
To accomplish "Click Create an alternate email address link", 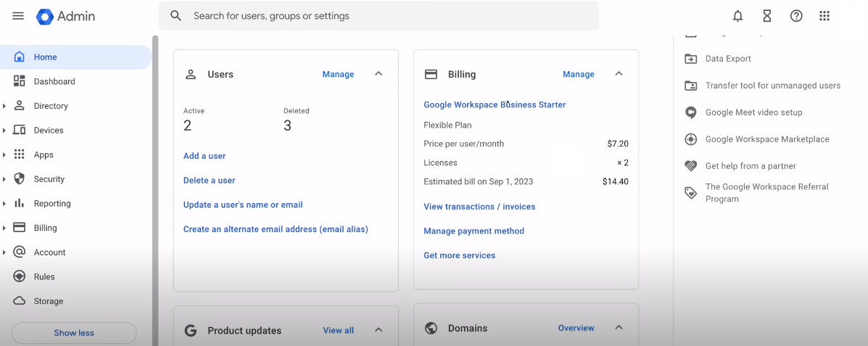I will click(276, 229).
